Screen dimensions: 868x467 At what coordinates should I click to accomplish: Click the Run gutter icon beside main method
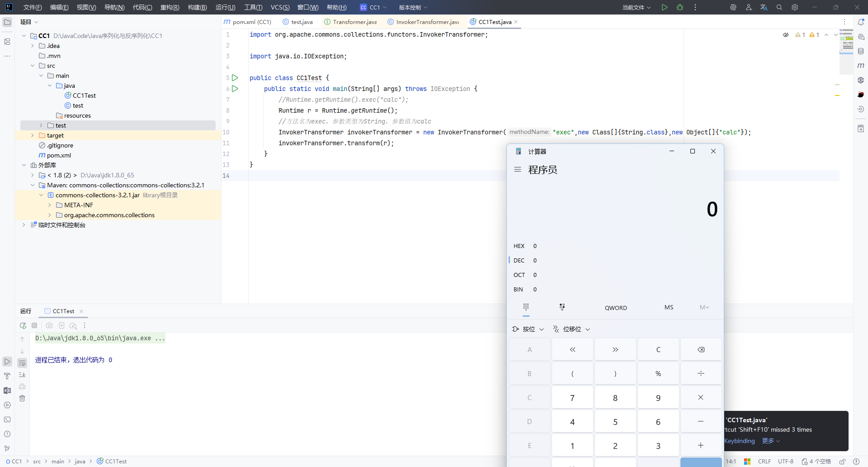click(x=235, y=89)
